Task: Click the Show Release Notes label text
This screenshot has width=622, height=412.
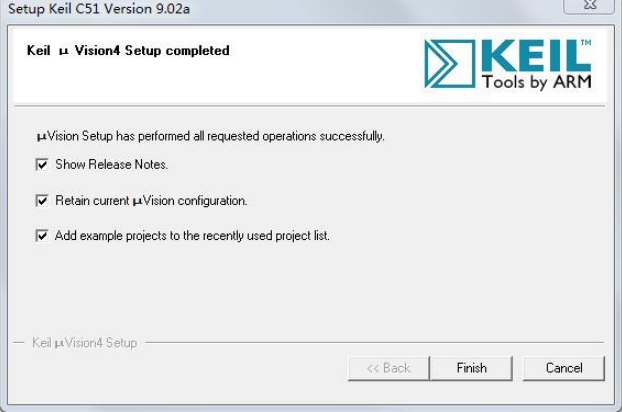Action: (111, 164)
